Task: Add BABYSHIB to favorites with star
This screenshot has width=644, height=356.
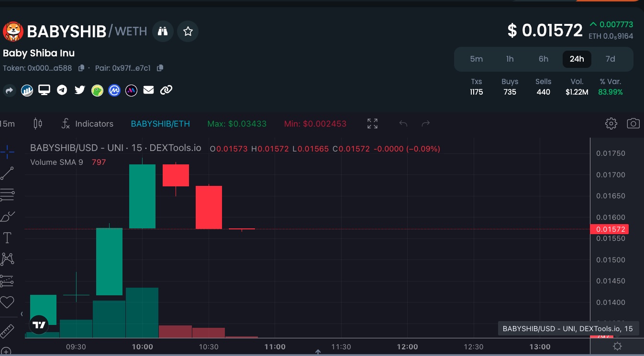Action: [x=188, y=32]
